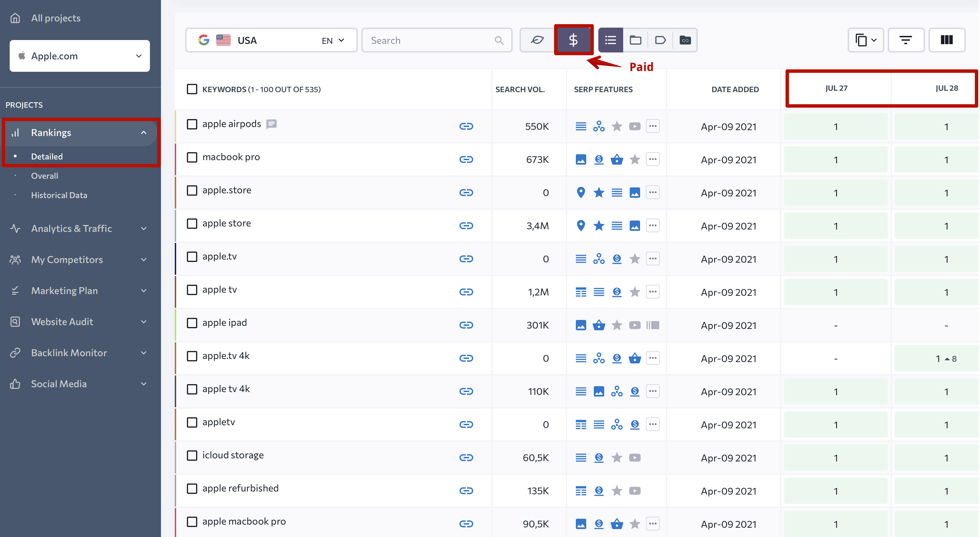Switch to URL grouping folder-link icon
Viewport: 980px width, 537px height.
685,40
